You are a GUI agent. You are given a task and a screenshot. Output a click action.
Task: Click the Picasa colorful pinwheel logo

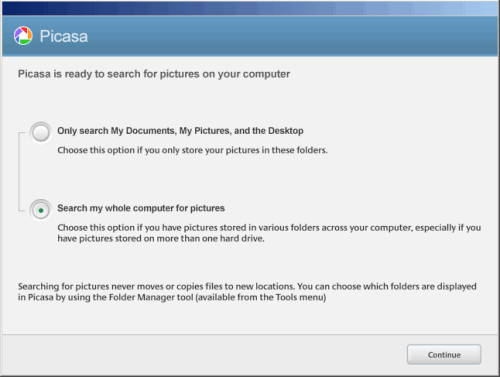coord(23,36)
